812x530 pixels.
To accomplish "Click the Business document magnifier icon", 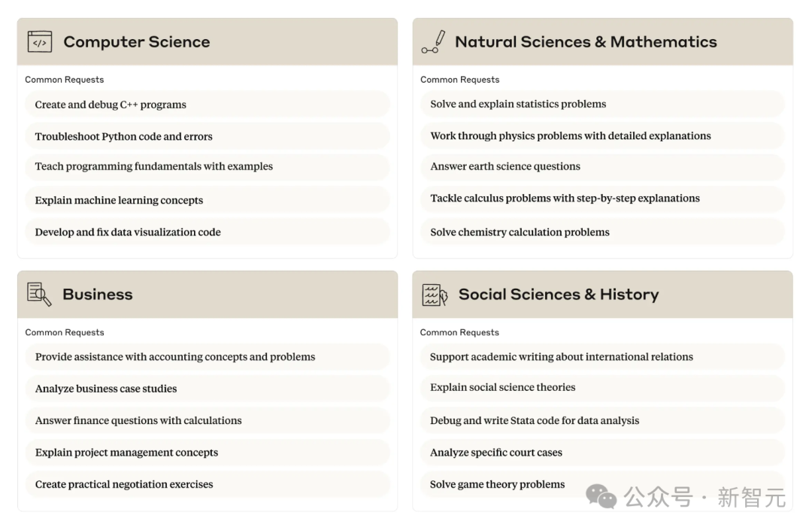I will [39, 294].
